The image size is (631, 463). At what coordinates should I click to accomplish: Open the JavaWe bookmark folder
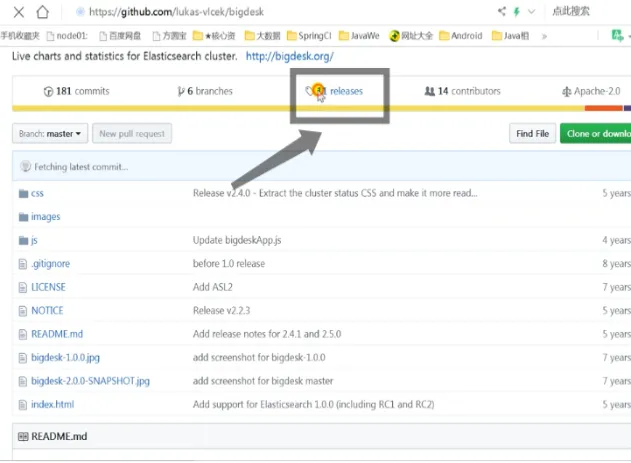coord(359,36)
